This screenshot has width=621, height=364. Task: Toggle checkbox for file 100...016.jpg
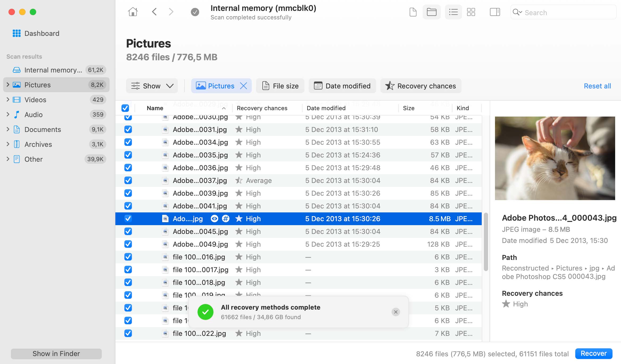tap(127, 256)
